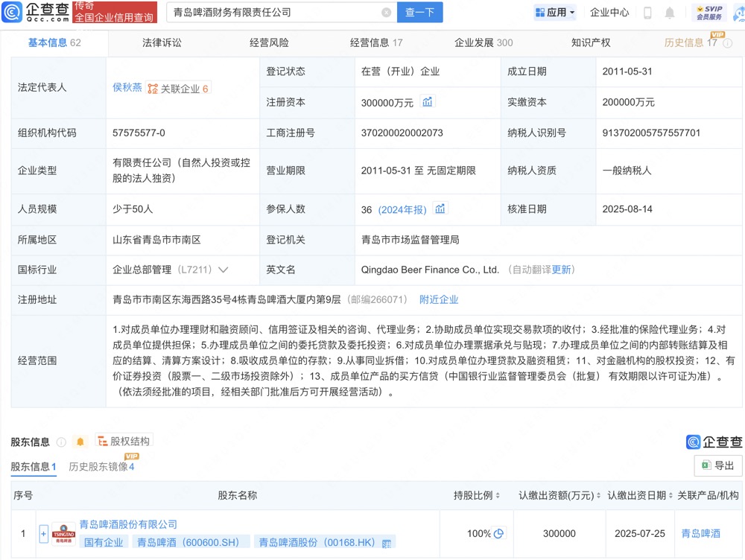Open the notifications bell in header
The height and width of the screenshot is (560, 745).
click(x=670, y=13)
